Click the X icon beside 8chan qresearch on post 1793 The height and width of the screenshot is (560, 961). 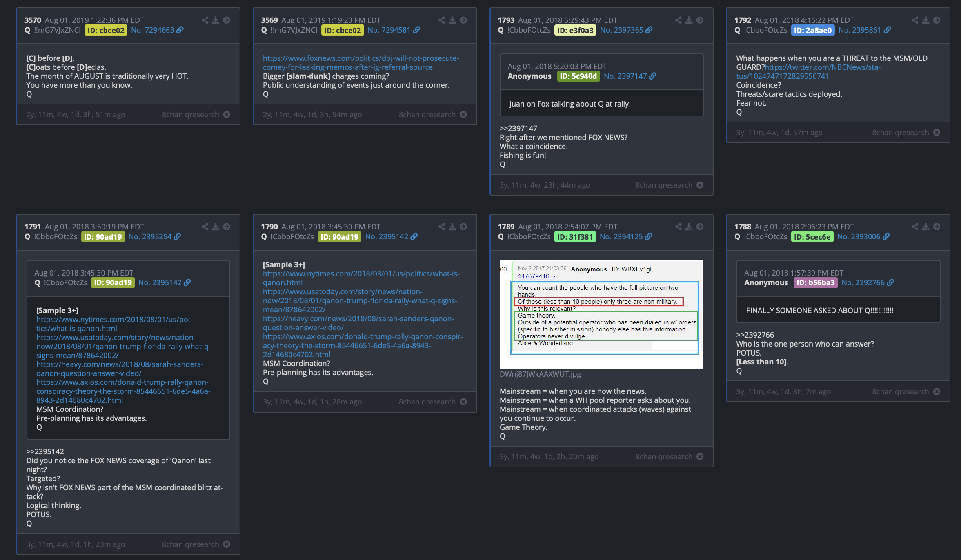[x=700, y=185]
